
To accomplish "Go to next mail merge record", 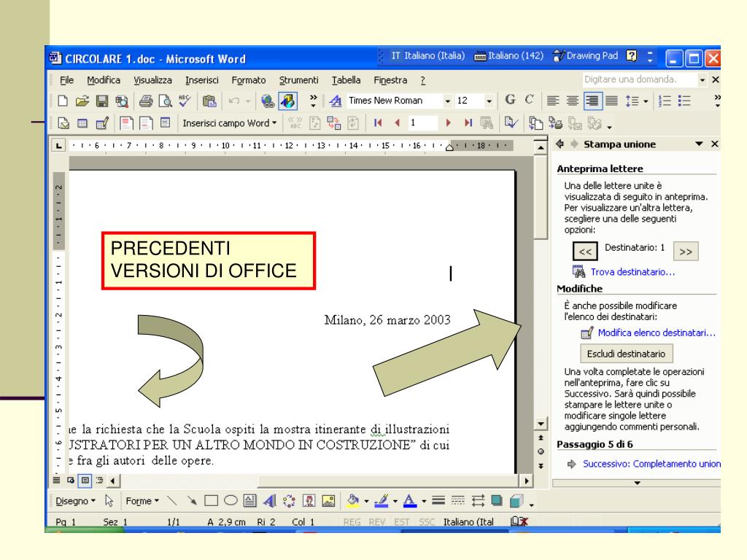I will (449, 122).
